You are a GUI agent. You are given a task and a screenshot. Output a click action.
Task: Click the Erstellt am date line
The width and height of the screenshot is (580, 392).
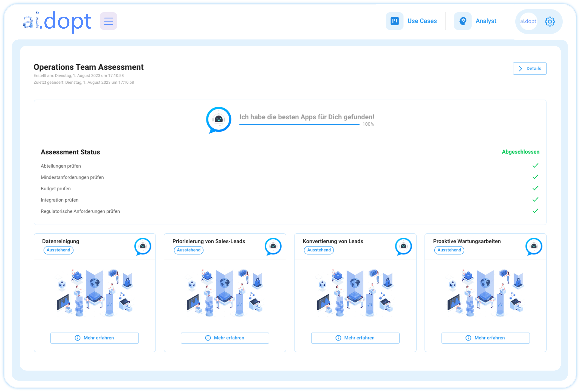(x=79, y=76)
